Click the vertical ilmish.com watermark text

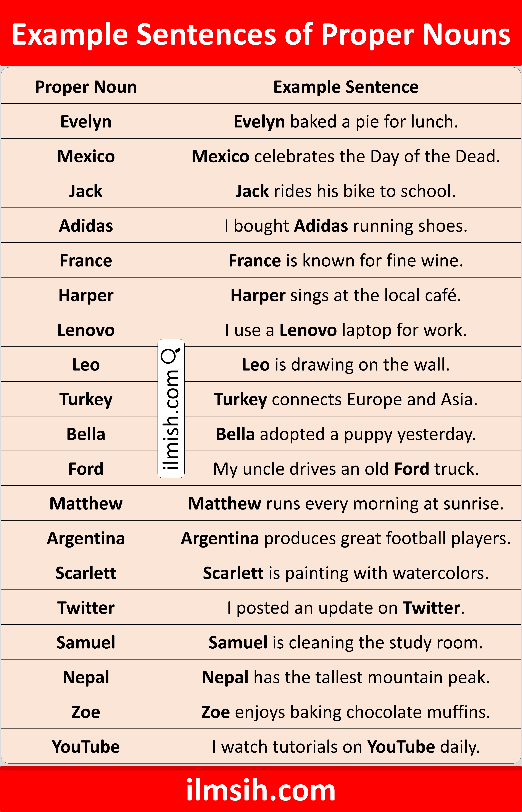pyautogui.click(x=171, y=420)
